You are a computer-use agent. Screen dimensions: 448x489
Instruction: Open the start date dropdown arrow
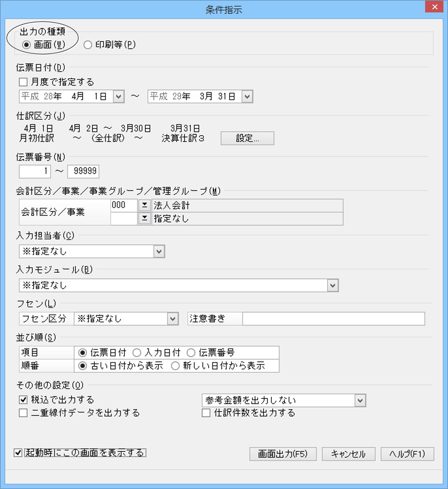coord(119,97)
